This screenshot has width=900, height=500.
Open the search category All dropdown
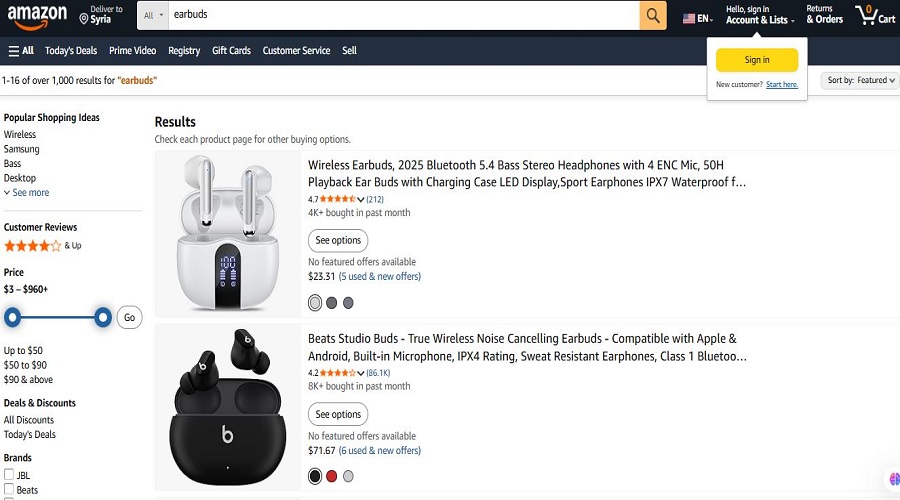click(x=153, y=15)
